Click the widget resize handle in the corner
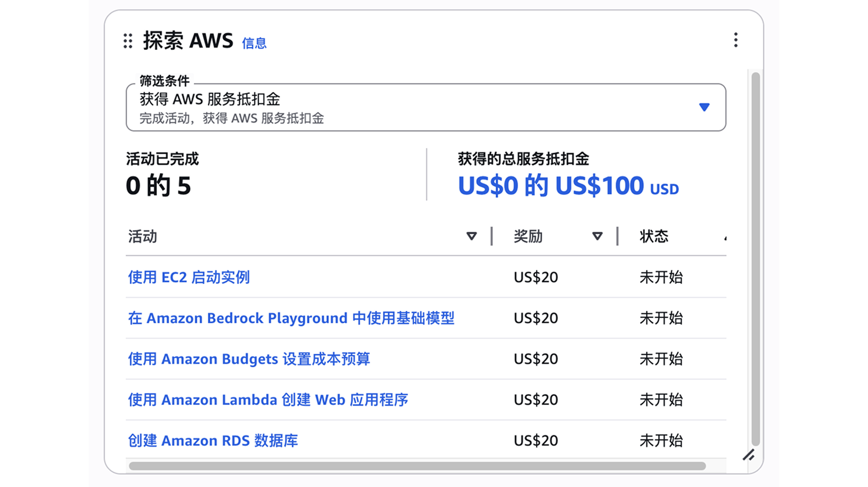The height and width of the screenshot is (487, 868). pyautogui.click(x=748, y=455)
